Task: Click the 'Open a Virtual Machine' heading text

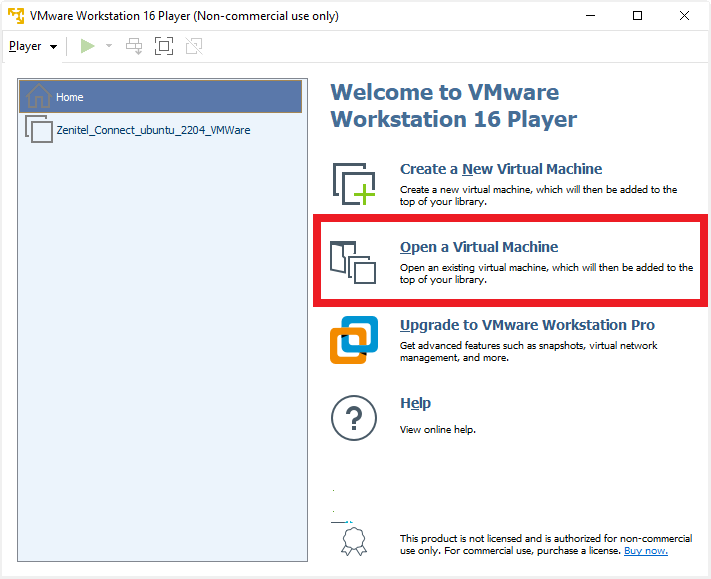Action: (479, 247)
